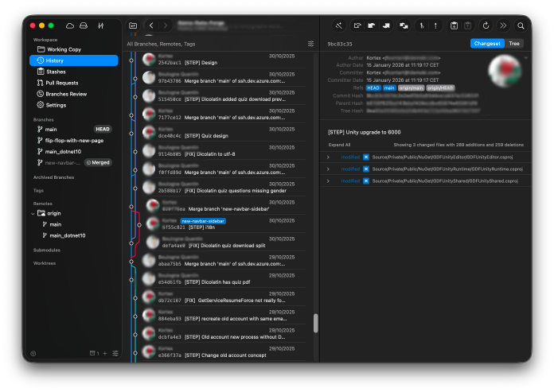Open Settings in sidebar

74,105
